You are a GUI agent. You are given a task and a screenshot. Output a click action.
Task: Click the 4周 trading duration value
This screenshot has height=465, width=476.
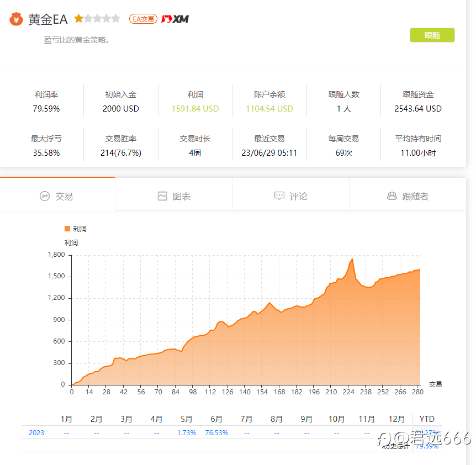(195, 152)
